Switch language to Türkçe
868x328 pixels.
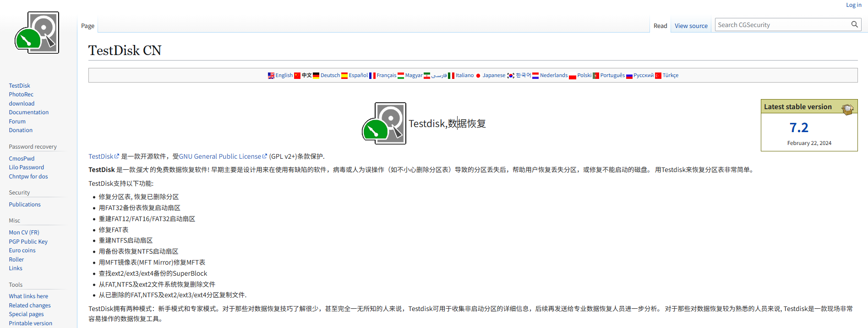[x=671, y=75]
